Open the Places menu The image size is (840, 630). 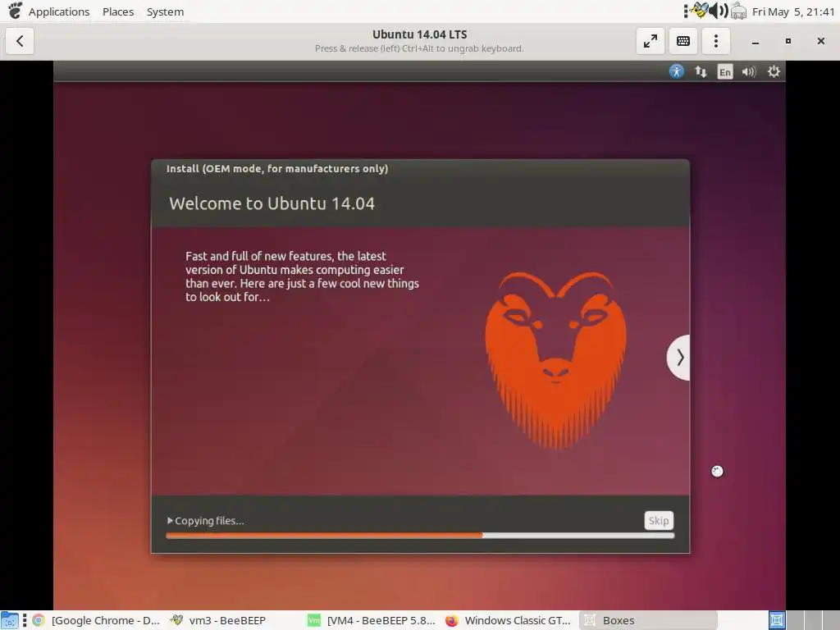[118, 11]
